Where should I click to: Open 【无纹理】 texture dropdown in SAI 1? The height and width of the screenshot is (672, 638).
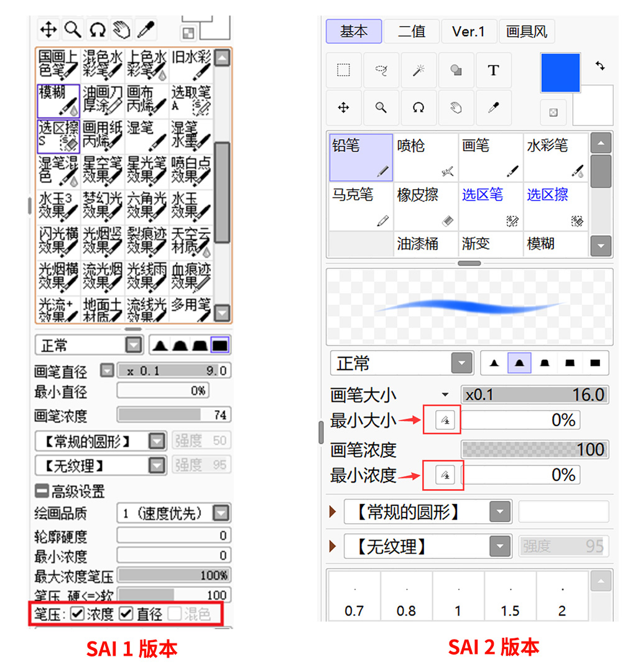pos(157,465)
